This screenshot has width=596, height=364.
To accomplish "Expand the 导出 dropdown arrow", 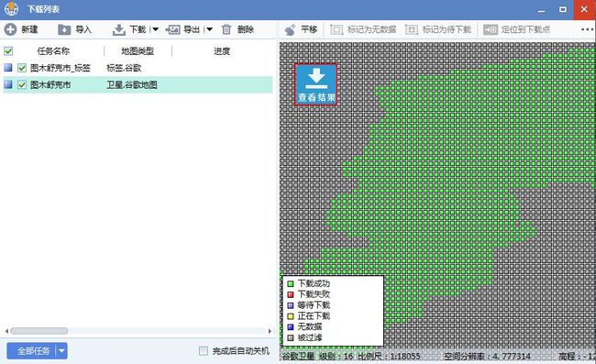I will click(x=209, y=29).
